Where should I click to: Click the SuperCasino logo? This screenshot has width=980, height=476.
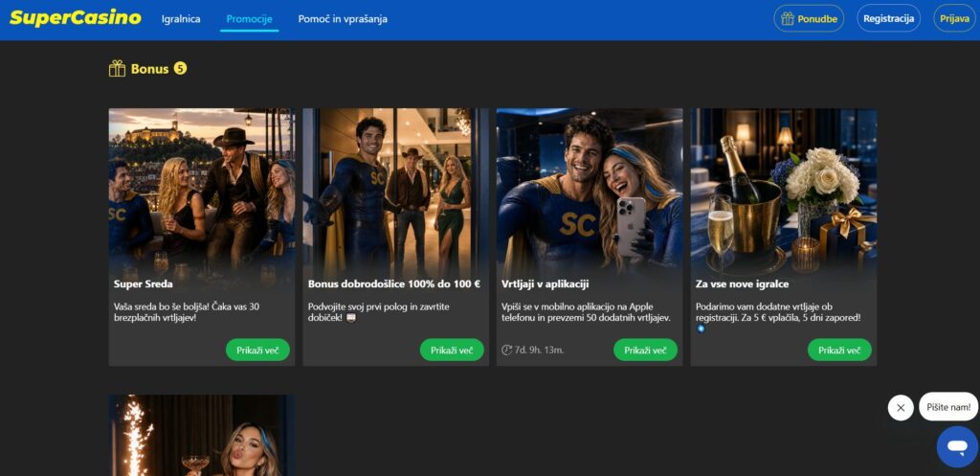[x=76, y=18]
